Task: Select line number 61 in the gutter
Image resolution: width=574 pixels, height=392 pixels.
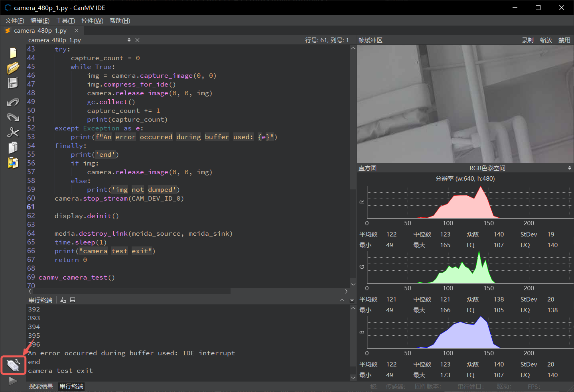Action: tap(31, 207)
